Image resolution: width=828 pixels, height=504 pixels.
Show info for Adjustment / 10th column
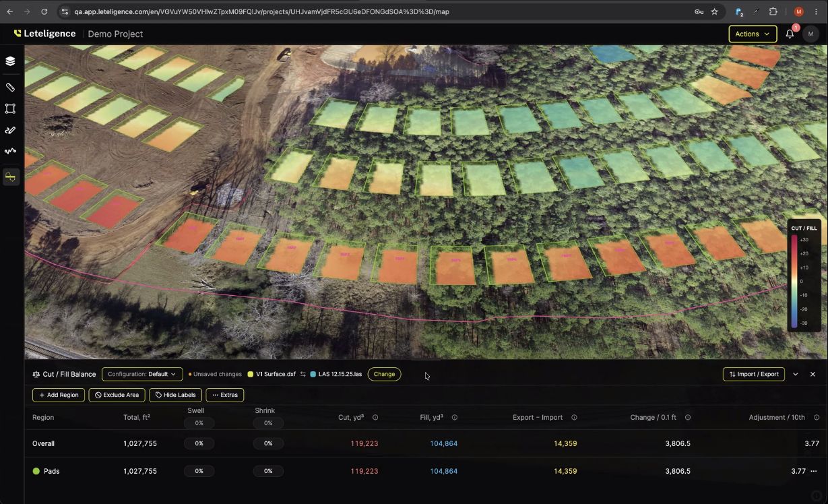[x=817, y=418]
